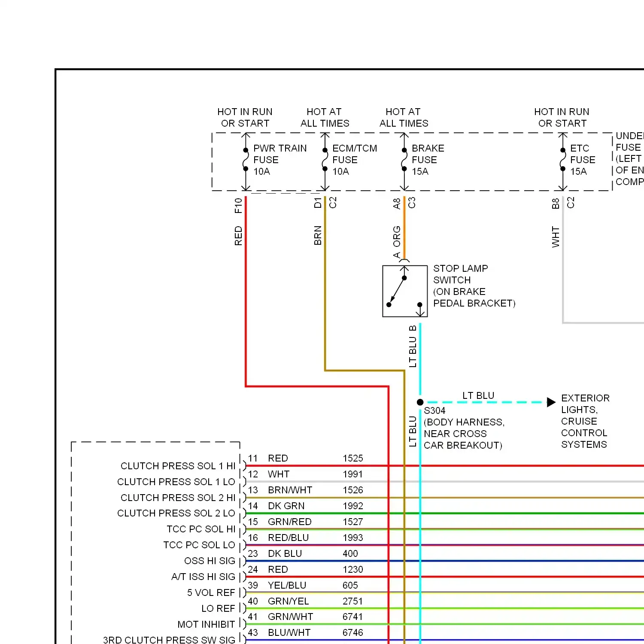Click the GRN/YEL wire color on pin 40
This screenshot has width=644, height=644.
[288, 601]
